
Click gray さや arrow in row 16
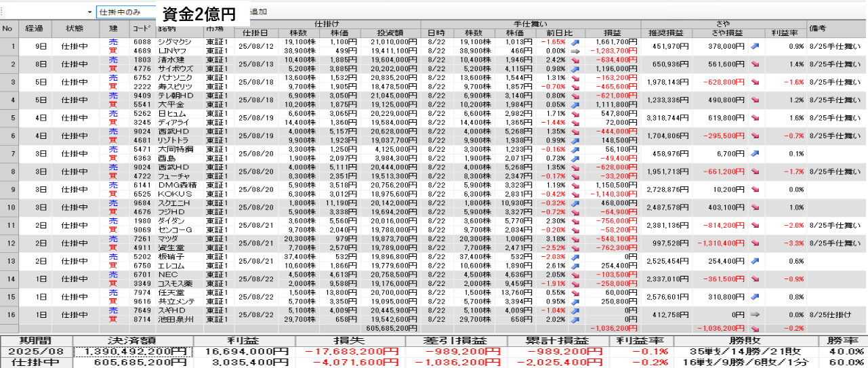(754, 314)
